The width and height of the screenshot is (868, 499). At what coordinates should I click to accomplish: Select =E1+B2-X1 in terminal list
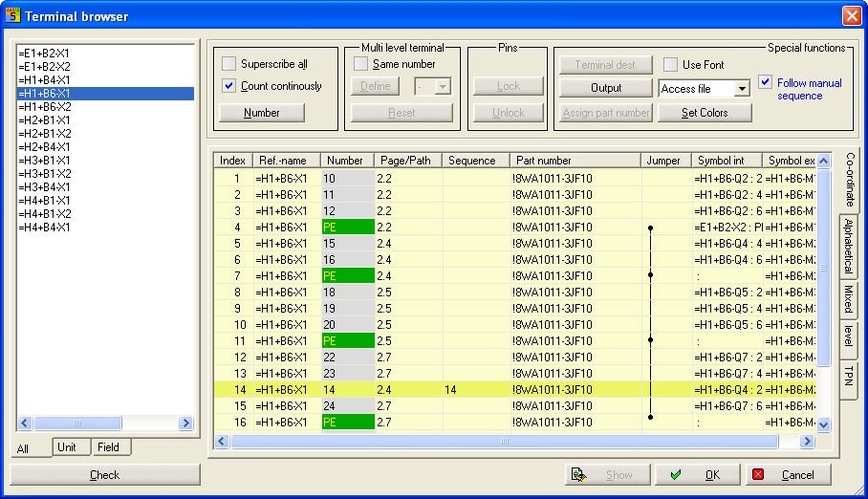point(105,54)
